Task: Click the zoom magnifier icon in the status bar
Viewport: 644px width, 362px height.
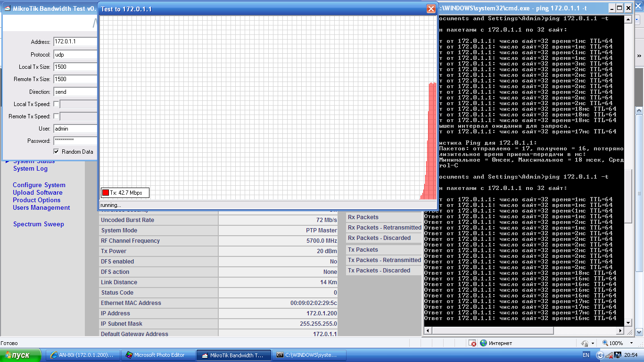Action: point(605,343)
